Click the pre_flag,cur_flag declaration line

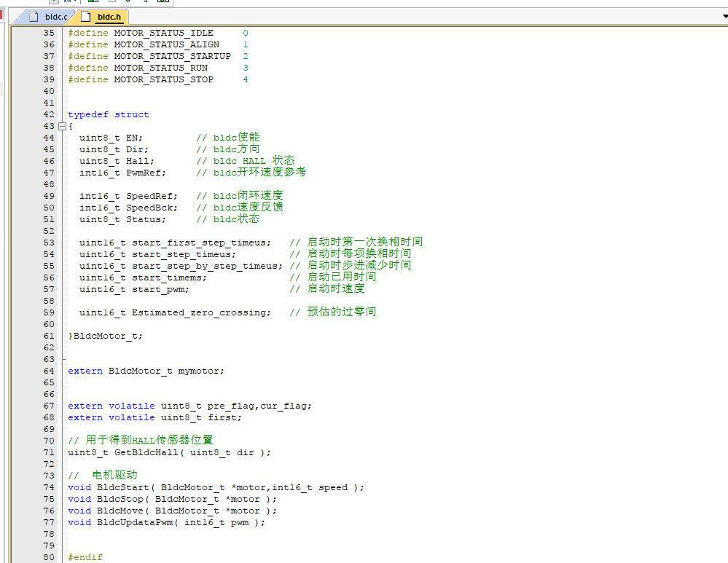click(x=189, y=406)
